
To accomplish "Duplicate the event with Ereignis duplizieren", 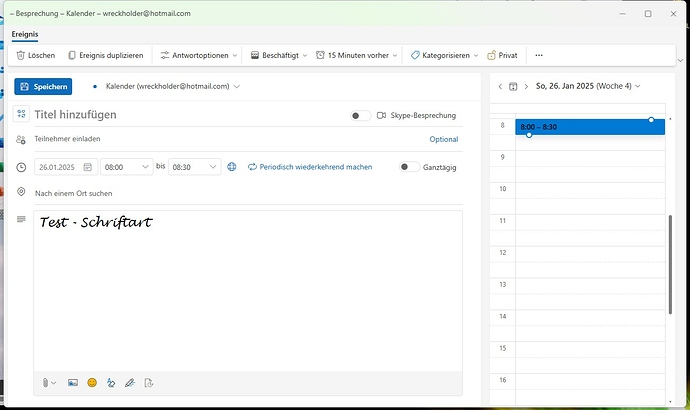I will click(106, 55).
